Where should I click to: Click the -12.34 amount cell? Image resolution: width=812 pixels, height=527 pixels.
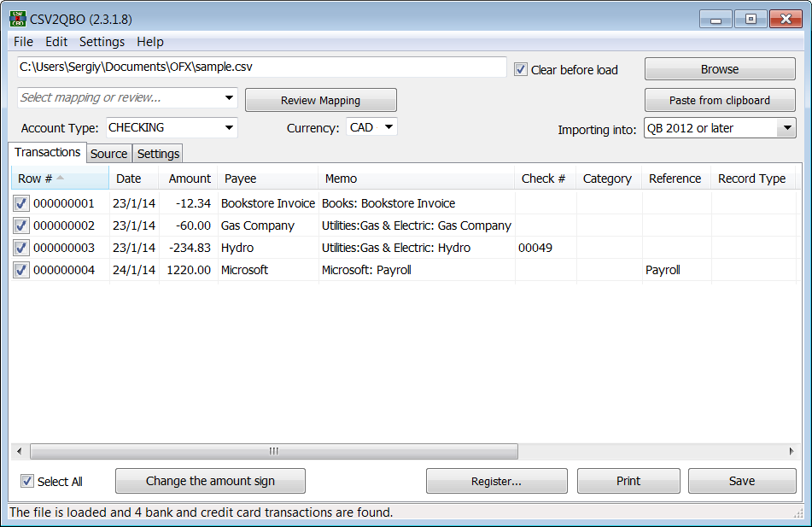point(189,203)
